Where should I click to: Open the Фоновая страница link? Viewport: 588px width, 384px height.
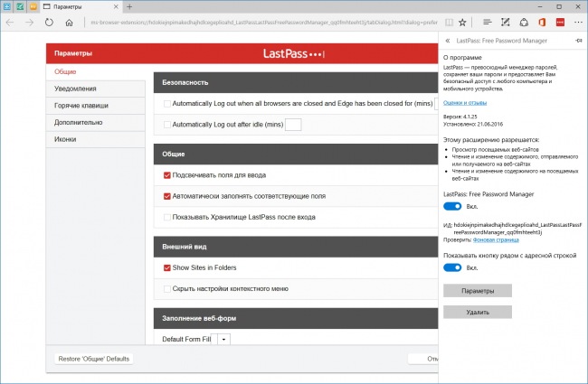pyautogui.click(x=496, y=239)
